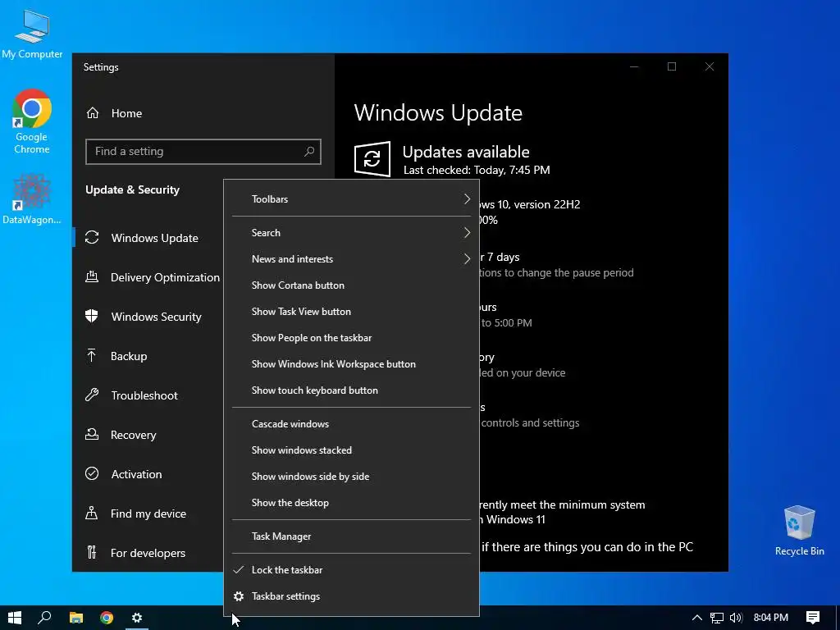
Task: Click the taskbar search magnifier icon
Action: 45,618
